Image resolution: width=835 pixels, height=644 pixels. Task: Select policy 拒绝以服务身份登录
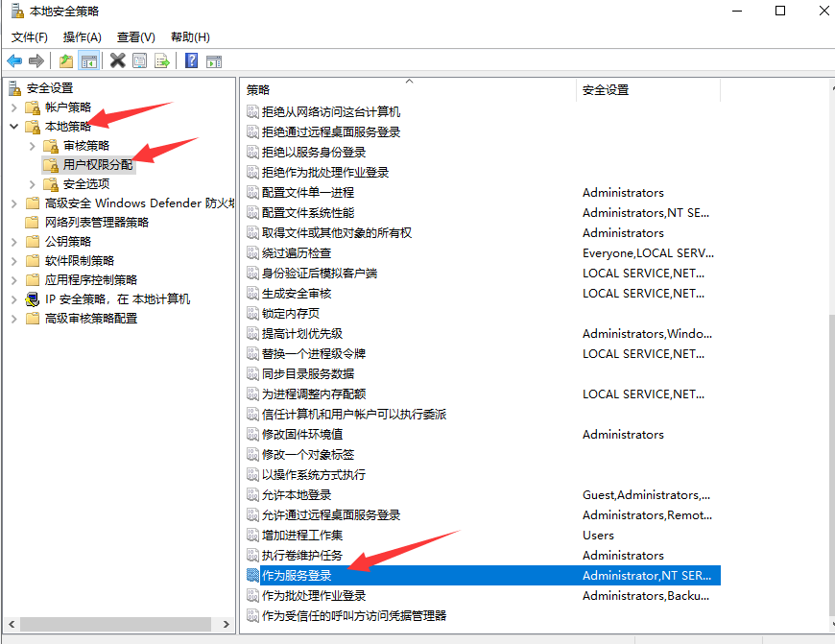click(314, 153)
